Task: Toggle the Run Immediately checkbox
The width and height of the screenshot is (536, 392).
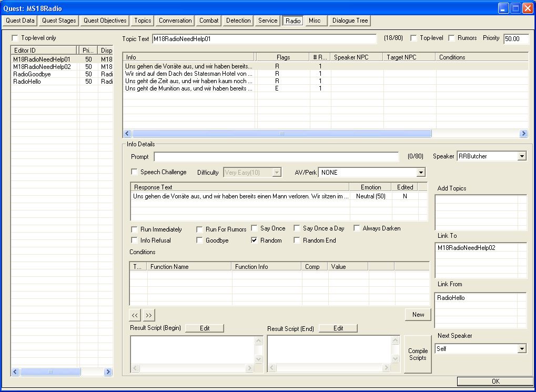Action: (134, 229)
